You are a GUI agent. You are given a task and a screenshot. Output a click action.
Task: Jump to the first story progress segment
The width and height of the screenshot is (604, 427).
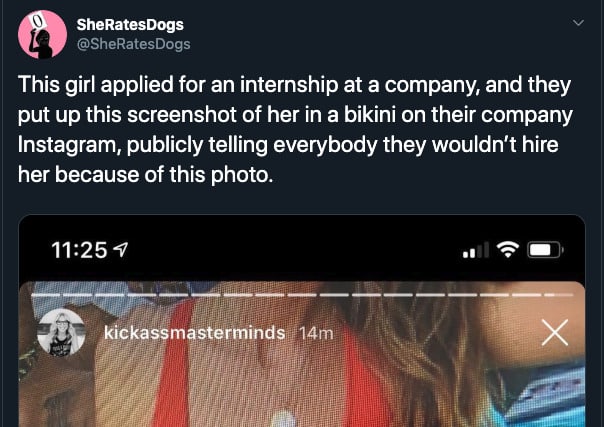(45, 295)
